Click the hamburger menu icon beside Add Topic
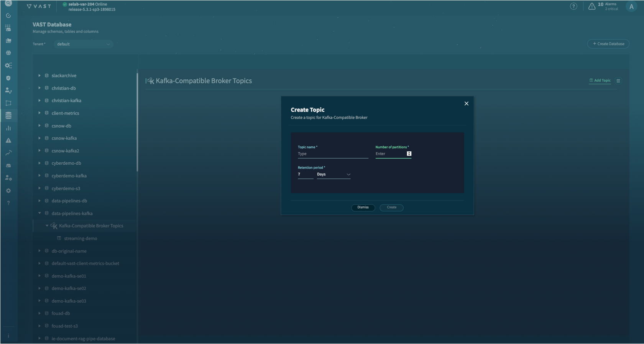Image resolution: width=644 pixels, height=344 pixels. click(618, 81)
